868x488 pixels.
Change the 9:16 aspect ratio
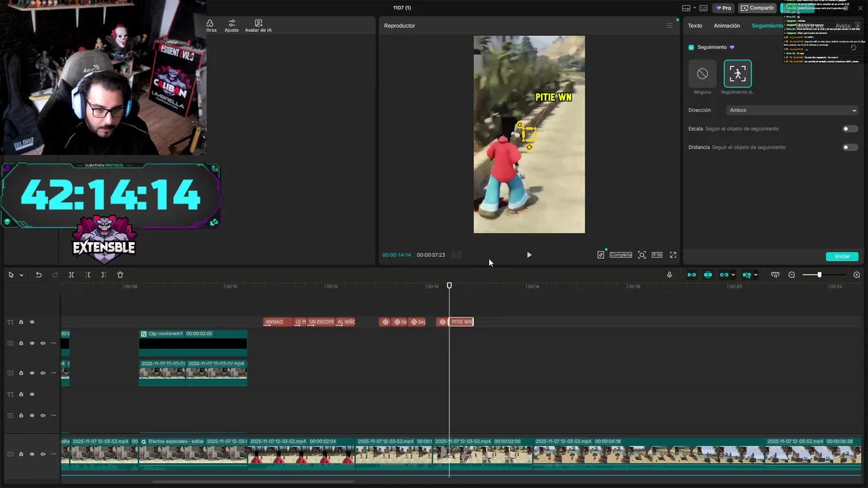coord(657,255)
